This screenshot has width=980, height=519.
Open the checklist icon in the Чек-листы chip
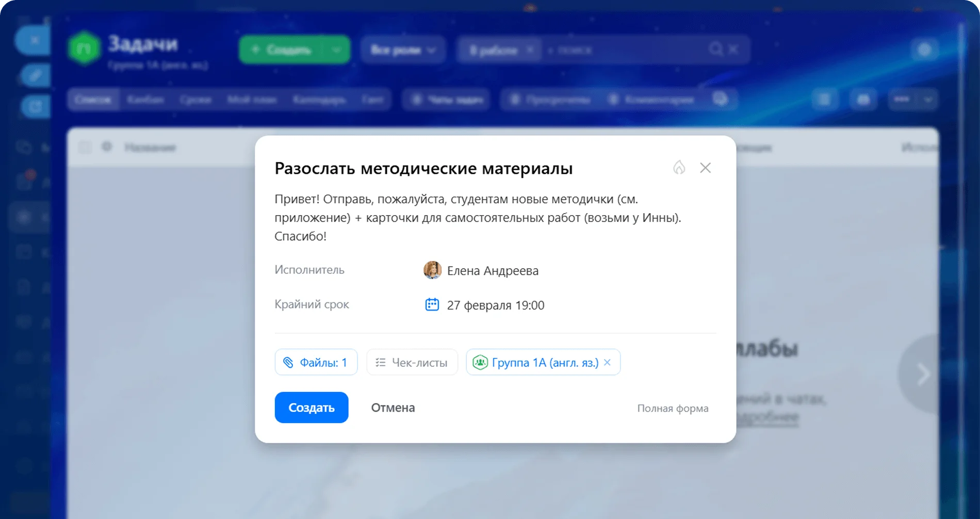381,362
